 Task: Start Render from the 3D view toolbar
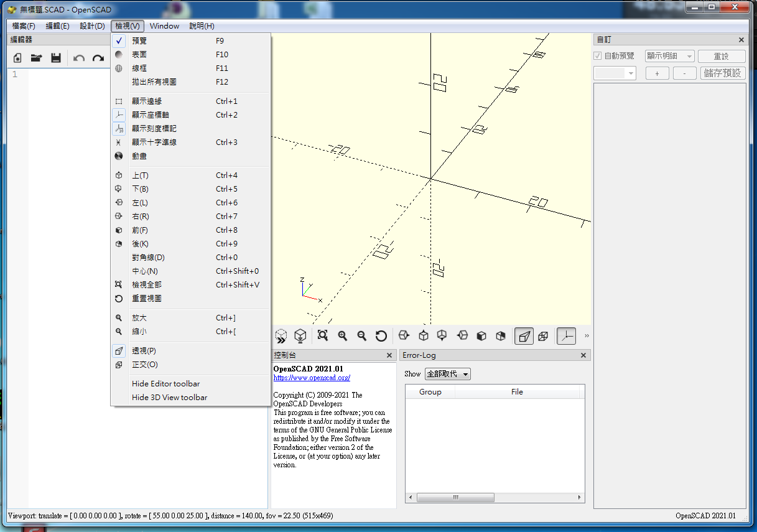[x=300, y=336]
